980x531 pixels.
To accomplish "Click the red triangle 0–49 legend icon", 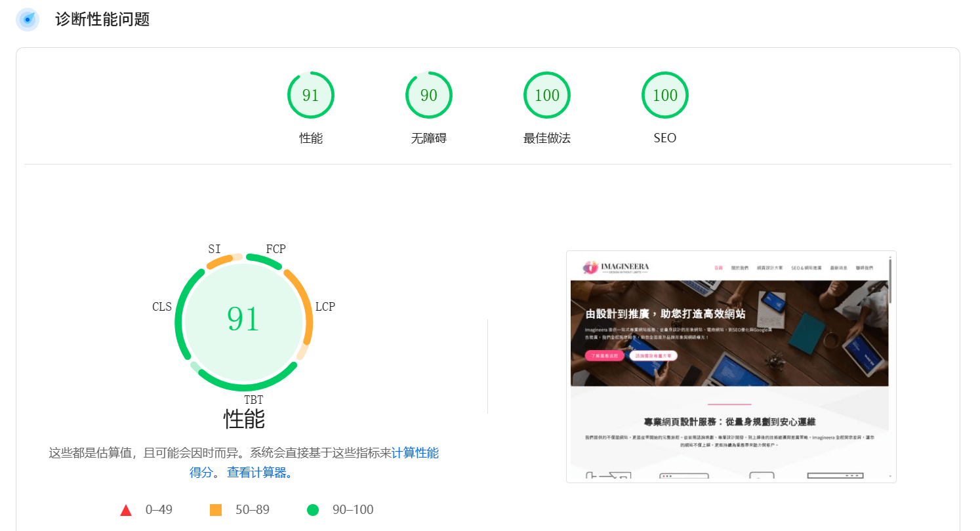I will click(125, 509).
